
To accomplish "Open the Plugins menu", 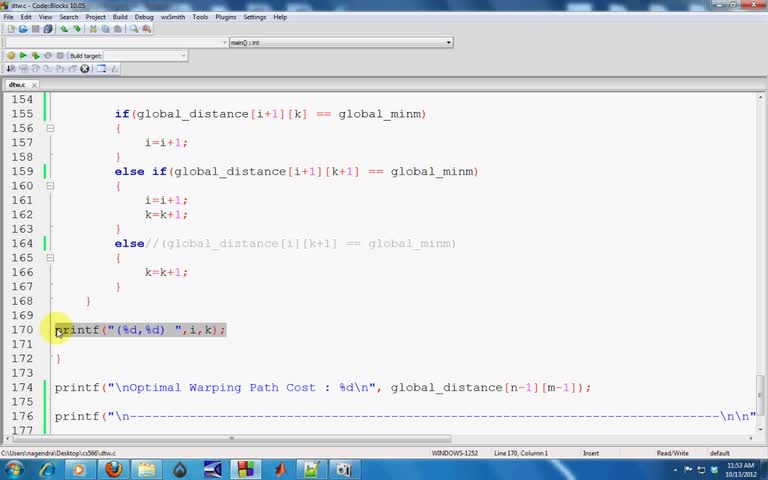I will (226, 17).
